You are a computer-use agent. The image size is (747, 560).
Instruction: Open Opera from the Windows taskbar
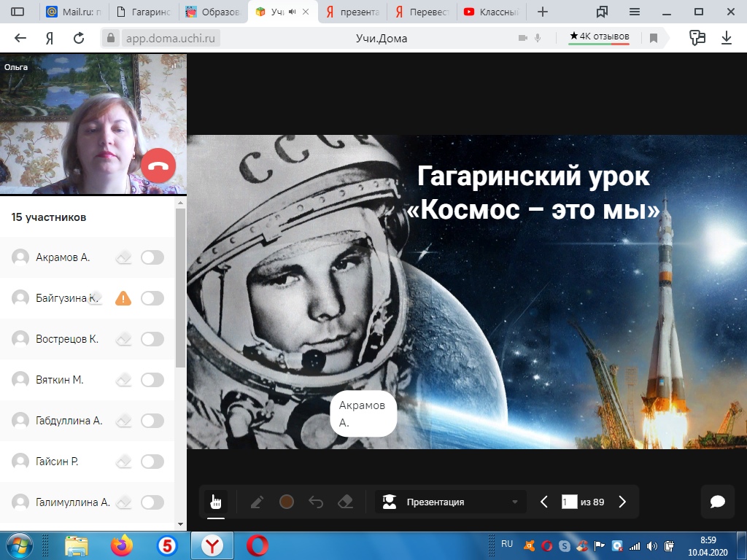[257, 545]
